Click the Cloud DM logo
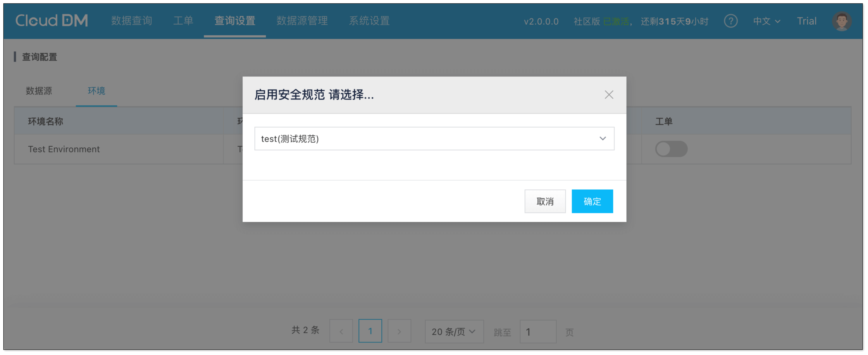868x355 pixels. tap(51, 20)
